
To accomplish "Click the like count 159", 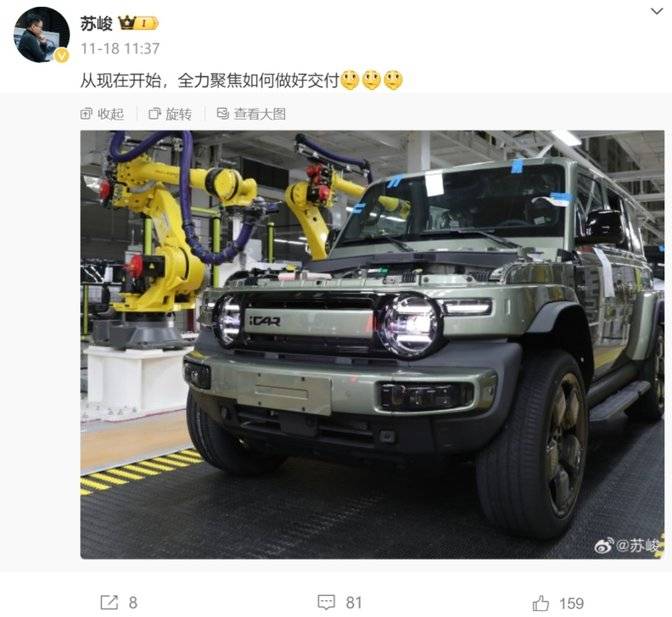I will click(572, 603).
